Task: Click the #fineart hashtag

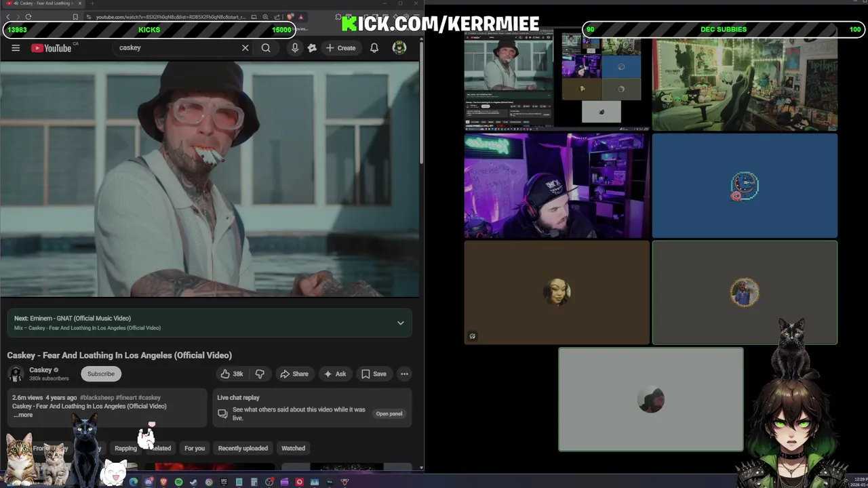Action: [x=126, y=398]
